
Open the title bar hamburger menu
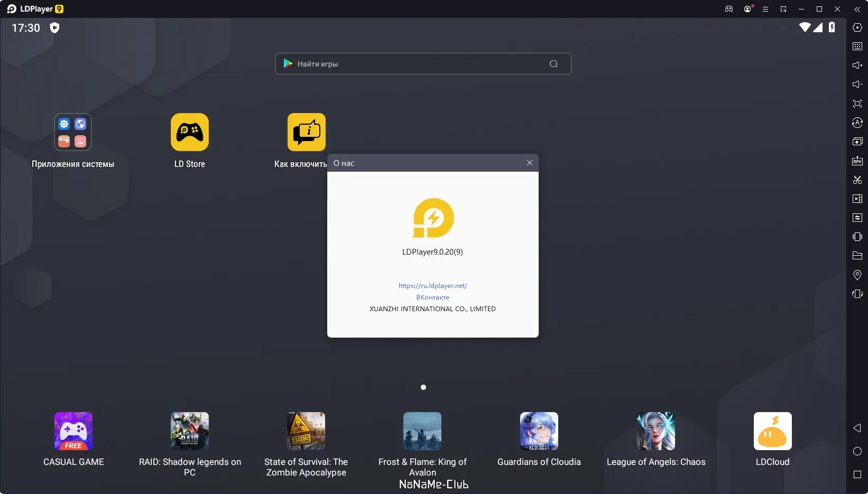coord(765,9)
